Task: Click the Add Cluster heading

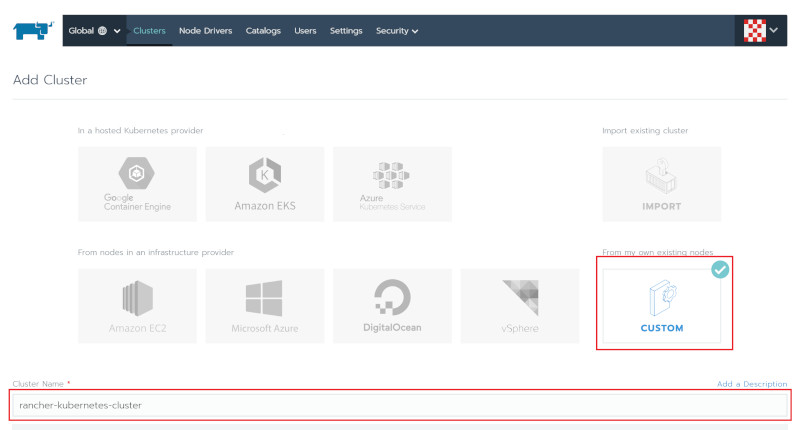Action: [x=50, y=80]
